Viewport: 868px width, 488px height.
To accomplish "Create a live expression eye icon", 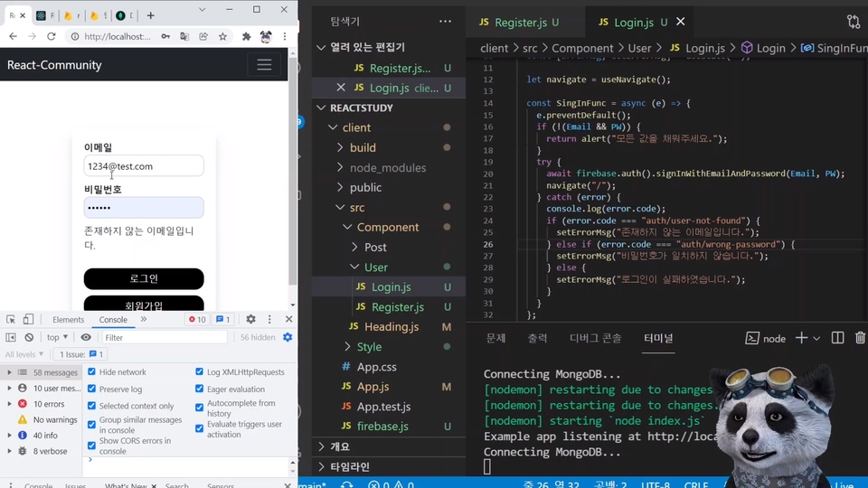I will [x=86, y=337].
